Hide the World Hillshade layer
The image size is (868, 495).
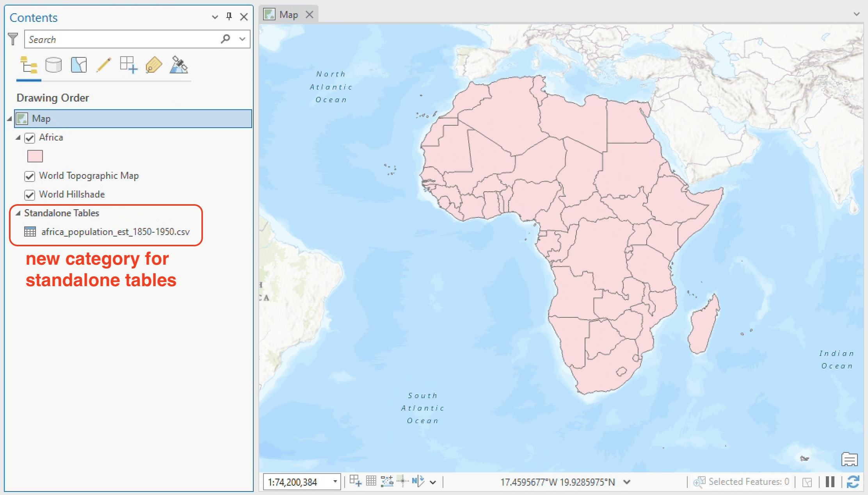(x=30, y=195)
